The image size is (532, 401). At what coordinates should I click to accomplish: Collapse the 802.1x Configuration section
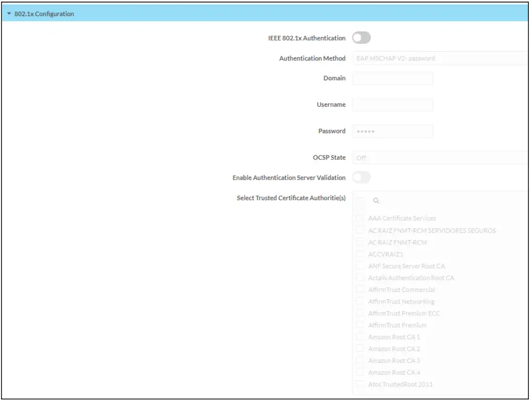(9, 14)
